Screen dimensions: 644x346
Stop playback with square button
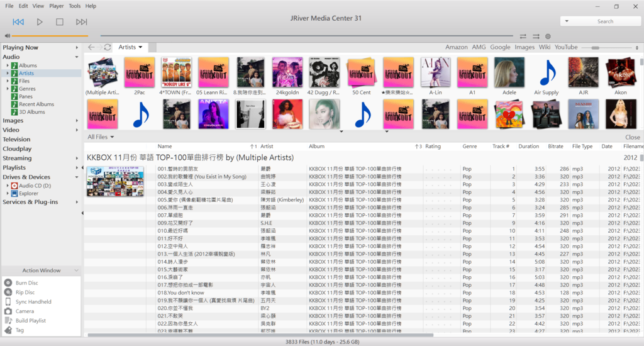pos(60,22)
